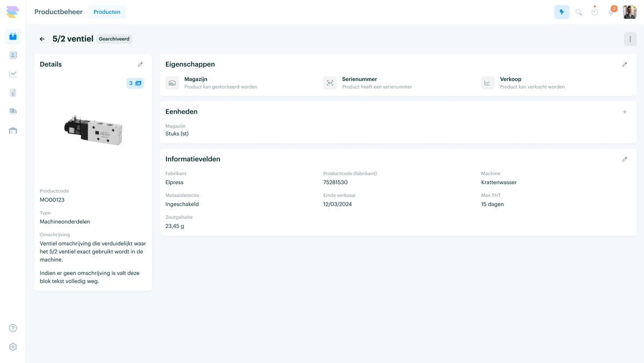Add a unit with the Eenheden plus icon
Screen dimensions: 644x363
(625, 112)
